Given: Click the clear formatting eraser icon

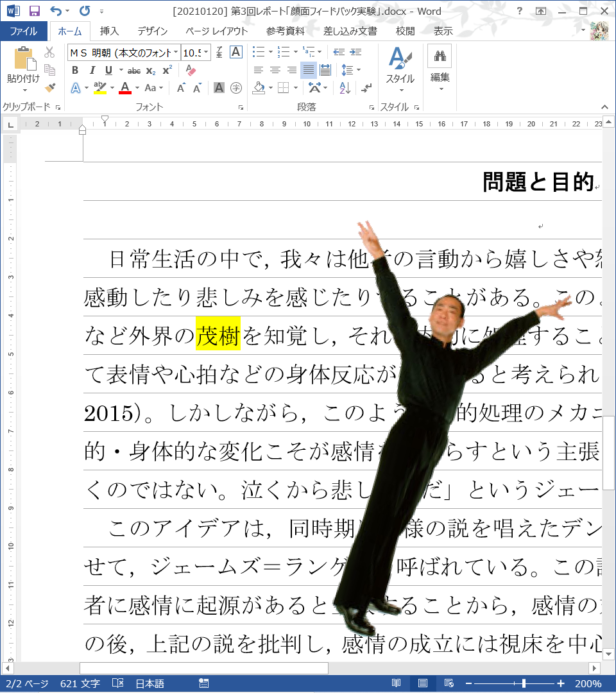Looking at the screenshot, I should [x=190, y=71].
